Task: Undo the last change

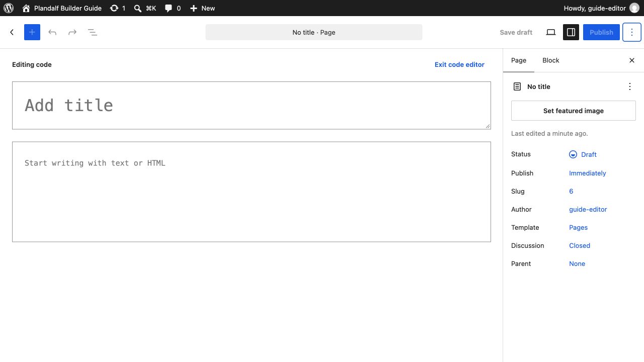Action: pyautogui.click(x=52, y=32)
